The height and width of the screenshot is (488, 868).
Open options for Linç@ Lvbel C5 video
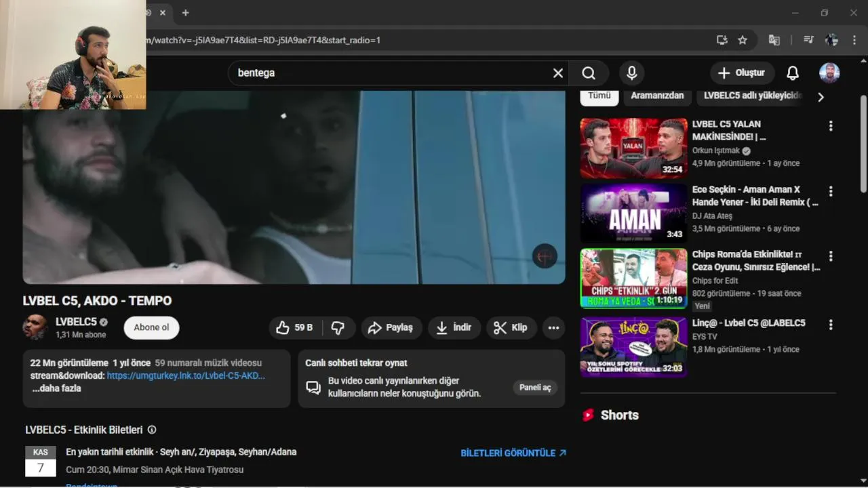831,325
